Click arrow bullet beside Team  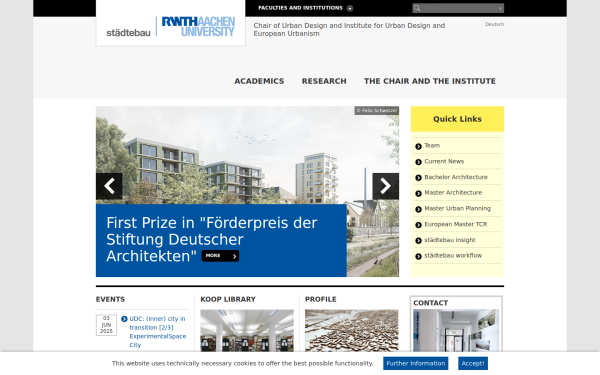(x=418, y=146)
